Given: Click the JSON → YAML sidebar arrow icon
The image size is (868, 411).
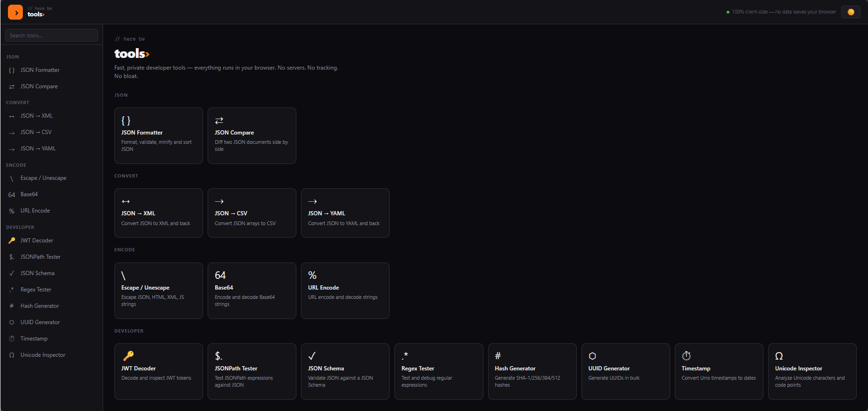Looking at the screenshot, I should pyautogui.click(x=12, y=149).
